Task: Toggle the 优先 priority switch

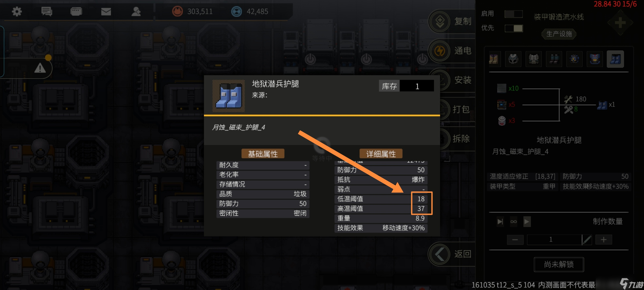Action: [x=514, y=28]
